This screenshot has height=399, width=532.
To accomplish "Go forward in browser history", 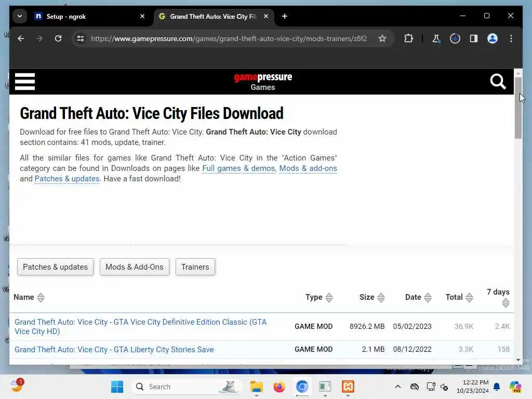I will point(39,38).
